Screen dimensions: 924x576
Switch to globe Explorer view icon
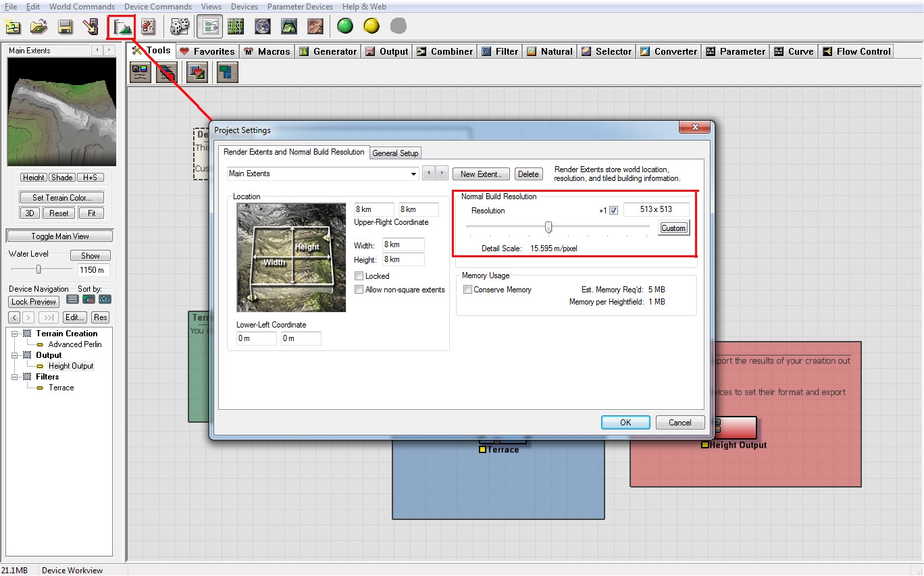pos(262,27)
